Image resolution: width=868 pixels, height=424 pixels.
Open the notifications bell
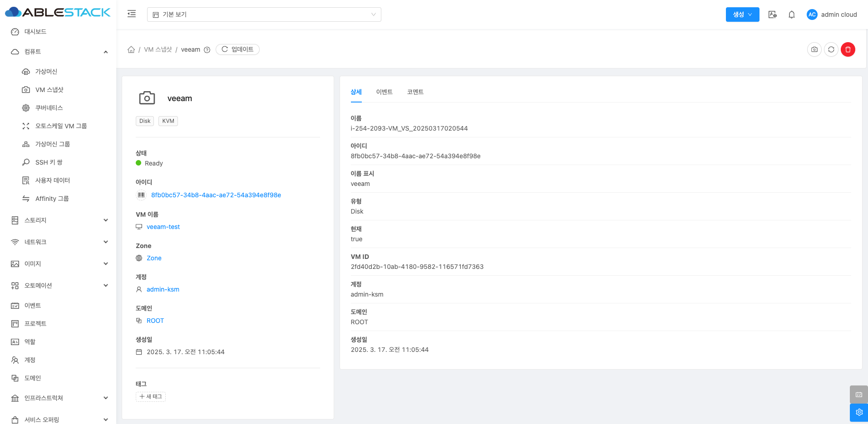coord(791,15)
